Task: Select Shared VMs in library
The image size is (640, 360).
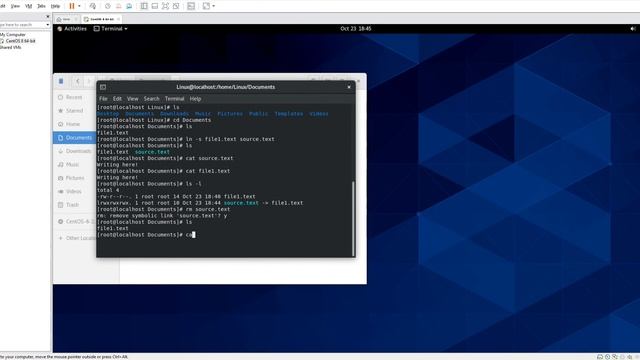Action: pyautogui.click(x=11, y=47)
